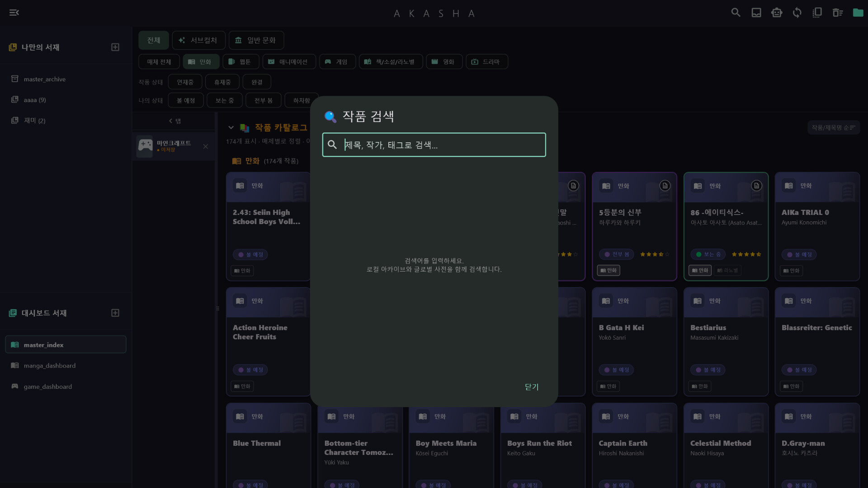Toggle the 연재중 status filter
This screenshot has width=868, height=488.
click(x=185, y=82)
